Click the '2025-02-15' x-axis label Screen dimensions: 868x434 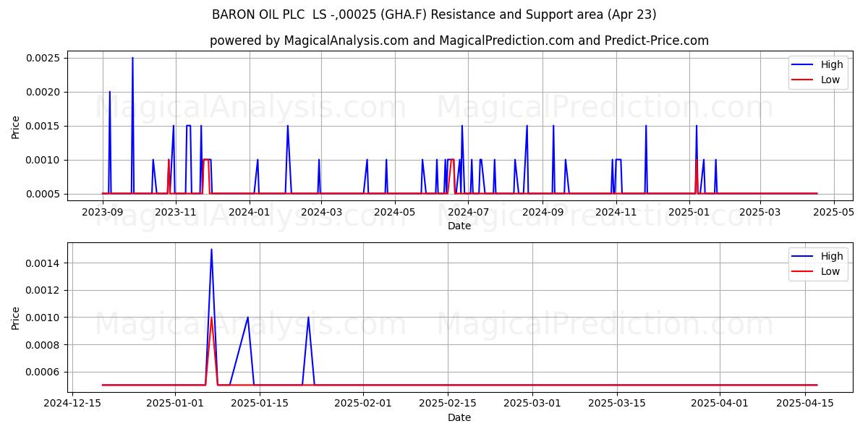pos(447,404)
